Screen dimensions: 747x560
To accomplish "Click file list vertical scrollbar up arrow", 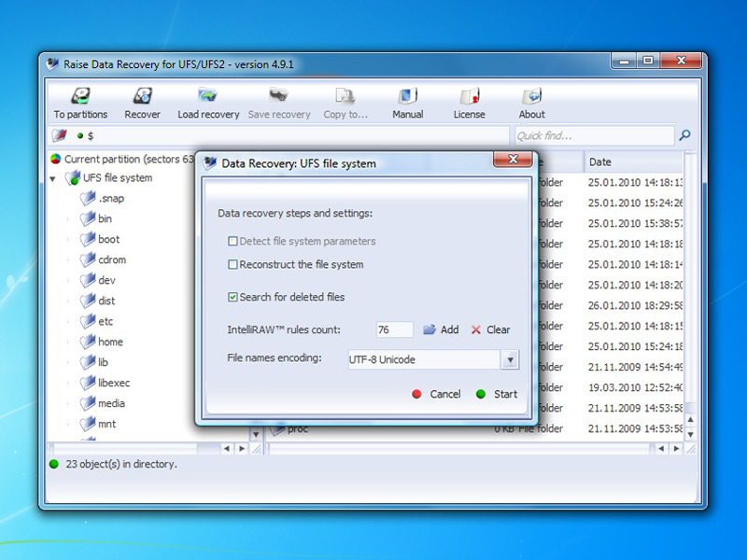I will (x=690, y=419).
